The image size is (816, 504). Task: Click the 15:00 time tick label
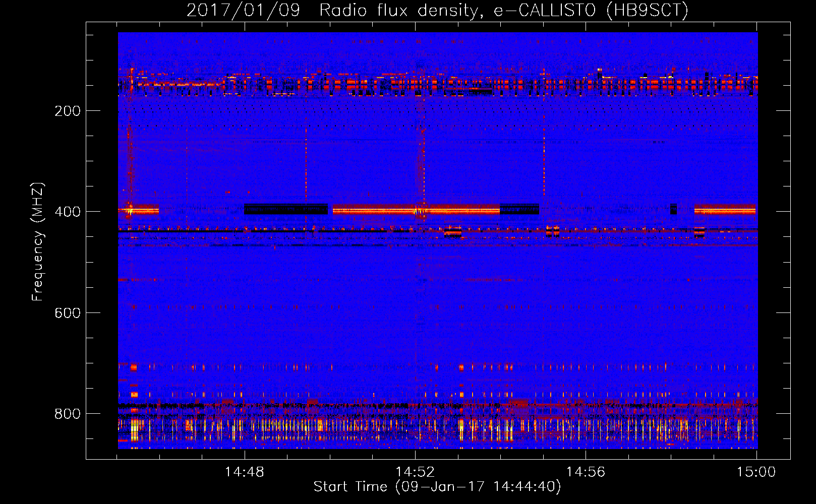tap(756, 472)
